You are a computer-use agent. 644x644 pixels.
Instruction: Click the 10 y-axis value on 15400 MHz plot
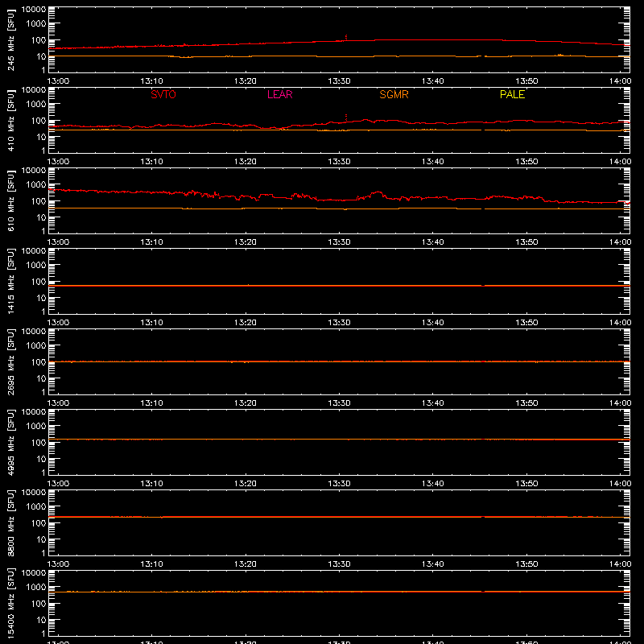coord(41,620)
